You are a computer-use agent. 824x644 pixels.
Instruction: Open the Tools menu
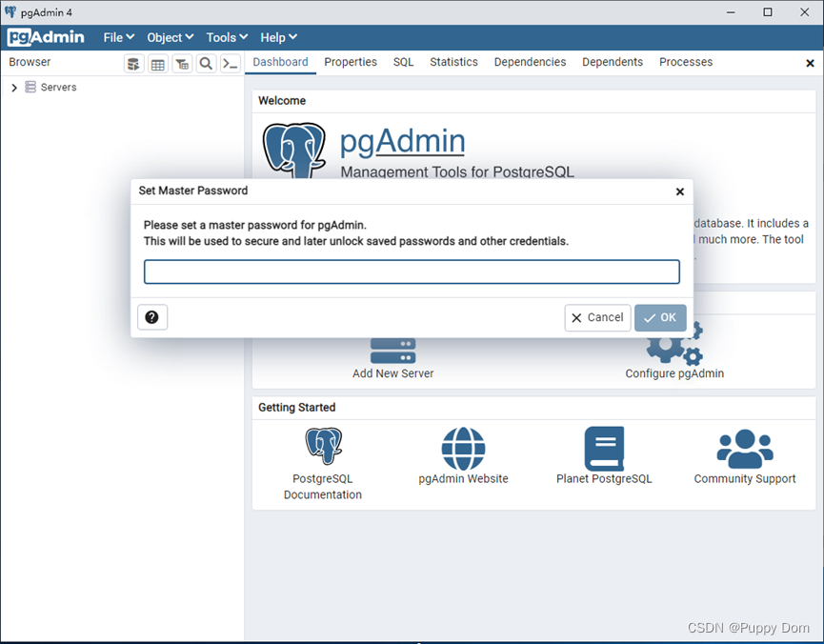[227, 37]
